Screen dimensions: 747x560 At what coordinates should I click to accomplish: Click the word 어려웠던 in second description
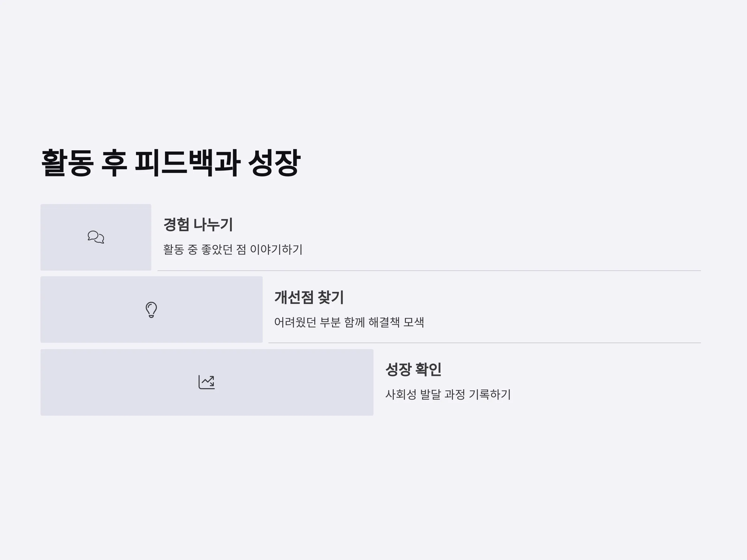click(295, 322)
